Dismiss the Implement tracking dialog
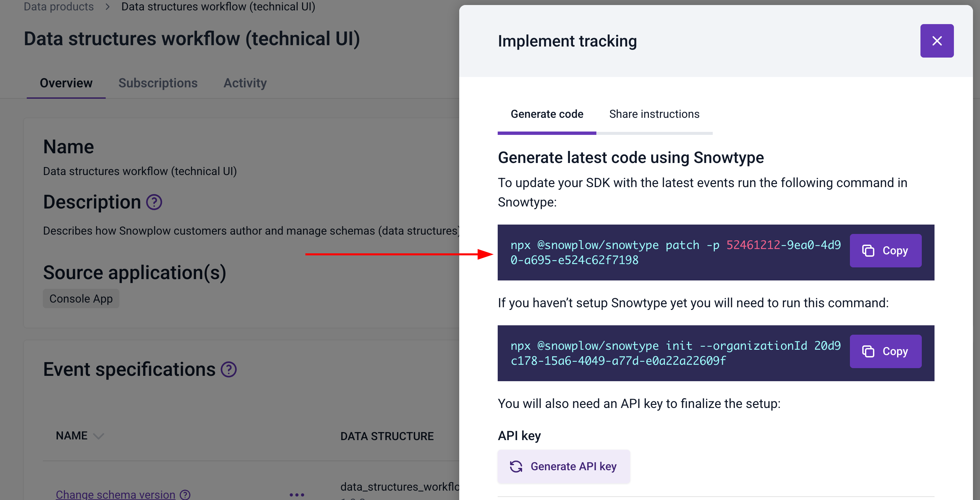Viewport: 980px width, 500px height. [937, 41]
